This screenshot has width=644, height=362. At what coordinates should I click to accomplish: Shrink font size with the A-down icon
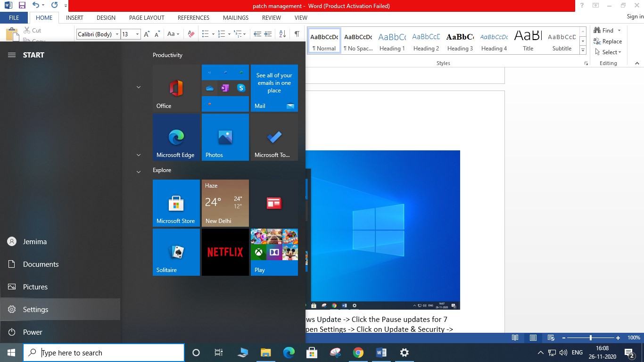tap(157, 34)
